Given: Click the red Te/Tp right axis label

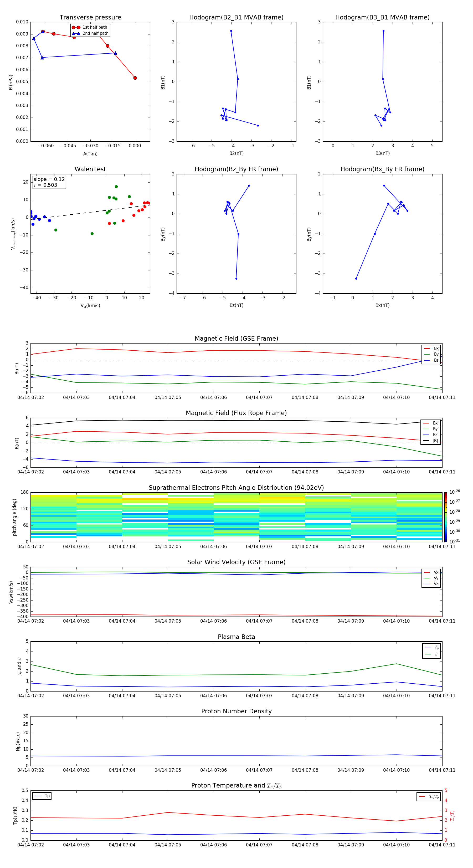Looking at the screenshot, I should click(x=452, y=815).
